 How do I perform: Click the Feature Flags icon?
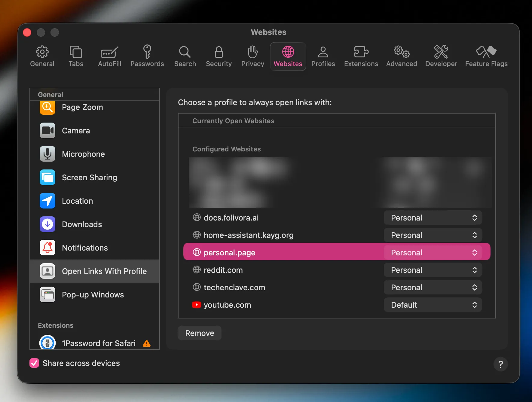pos(486,56)
